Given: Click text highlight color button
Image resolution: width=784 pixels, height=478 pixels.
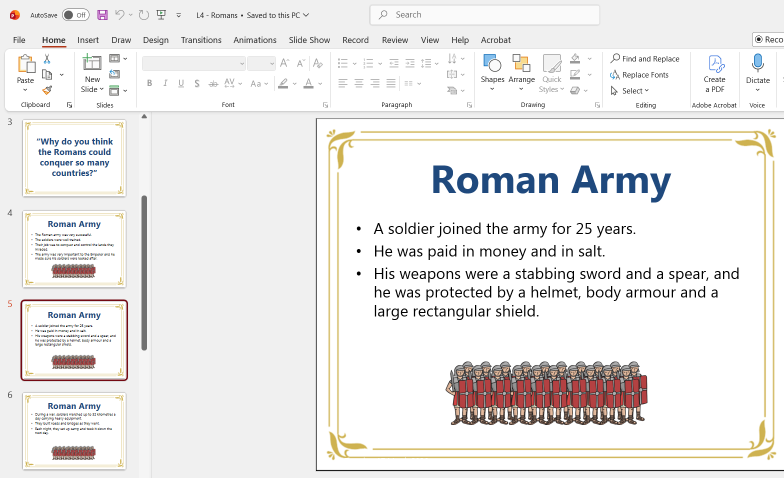Looking at the screenshot, I should coord(283,84).
